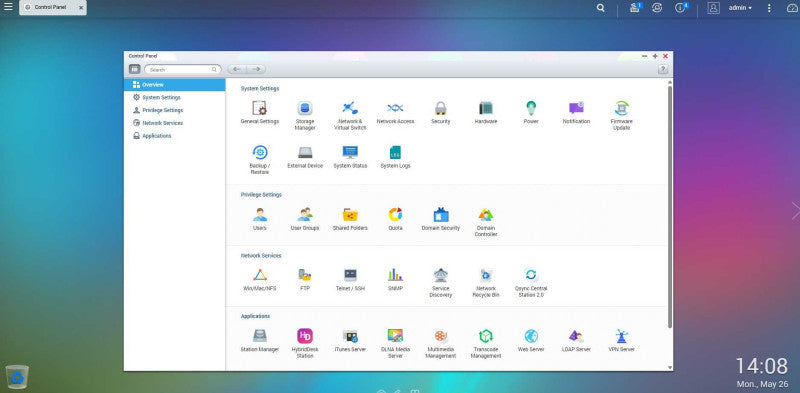
Task: Open the More options vertical dots menu
Action: [x=769, y=8]
